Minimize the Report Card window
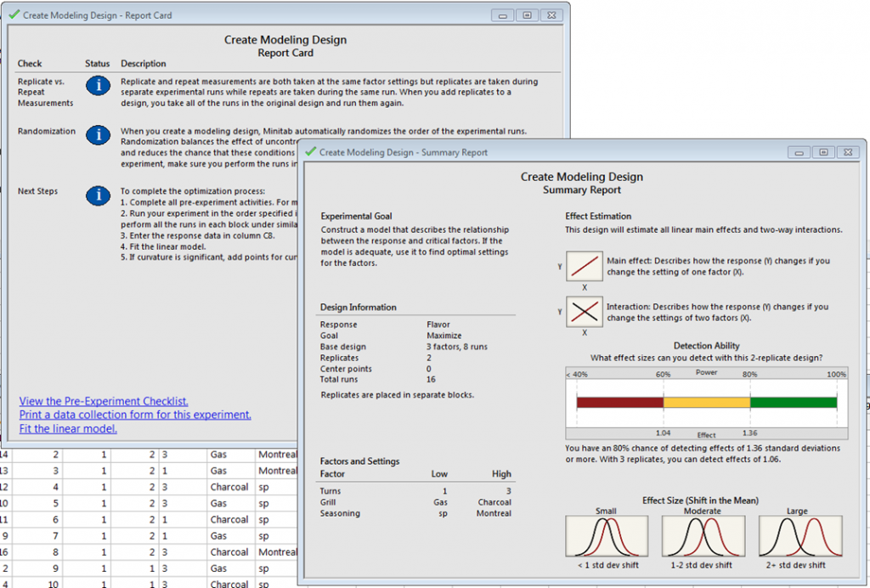This screenshot has height=588, width=870. [503, 15]
